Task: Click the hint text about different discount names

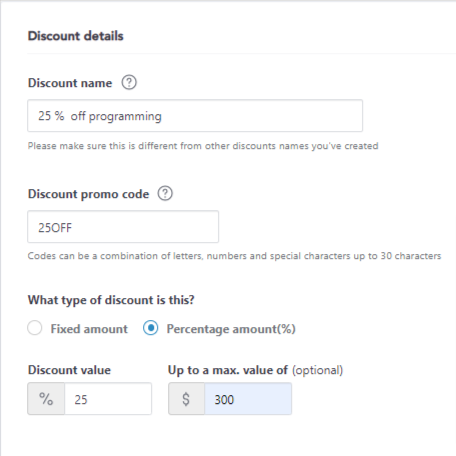Action: pyautogui.click(x=203, y=146)
